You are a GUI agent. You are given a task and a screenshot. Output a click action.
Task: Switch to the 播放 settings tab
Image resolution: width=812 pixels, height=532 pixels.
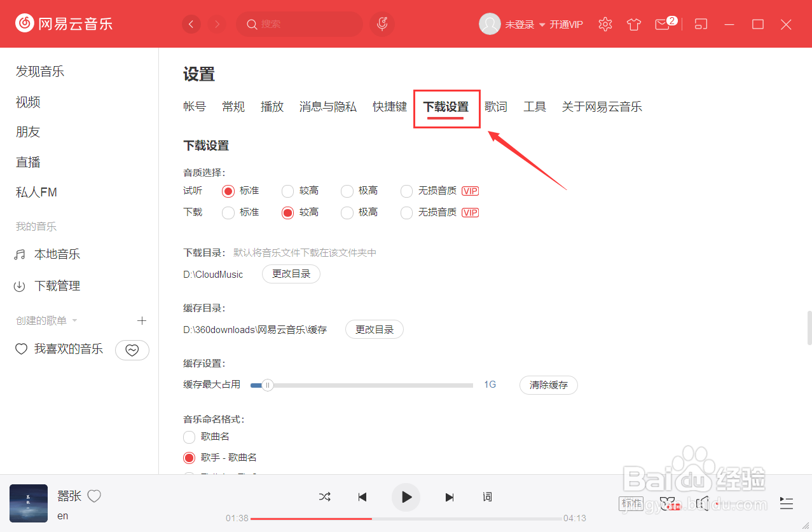pyautogui.click(x=272, y=107)
